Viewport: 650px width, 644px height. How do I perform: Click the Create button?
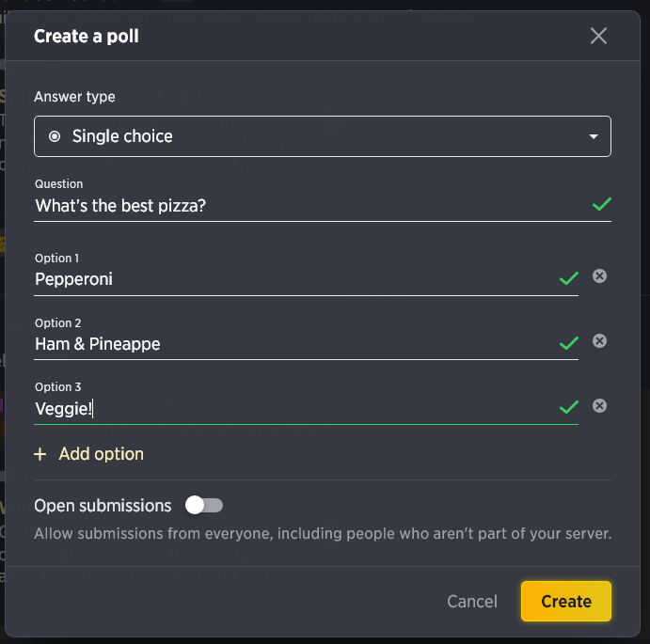click(x=566, y=602)
